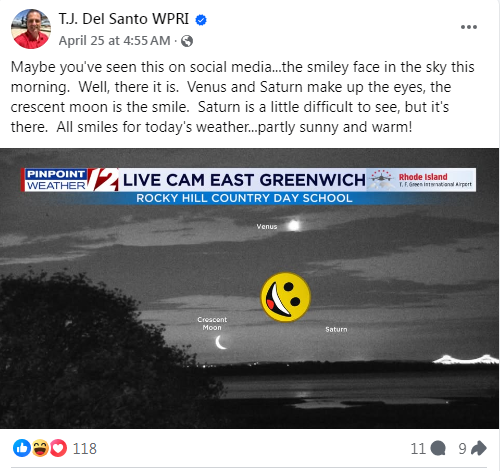Click the Pinpoint Weather 12 logo
The image size is (500, 471).
(70, 180)
